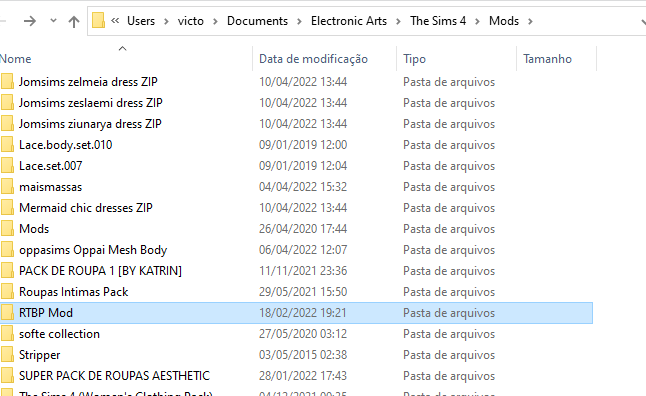Select PACK DE ROUPA 1 folder icon

click(x=7, y=271)
